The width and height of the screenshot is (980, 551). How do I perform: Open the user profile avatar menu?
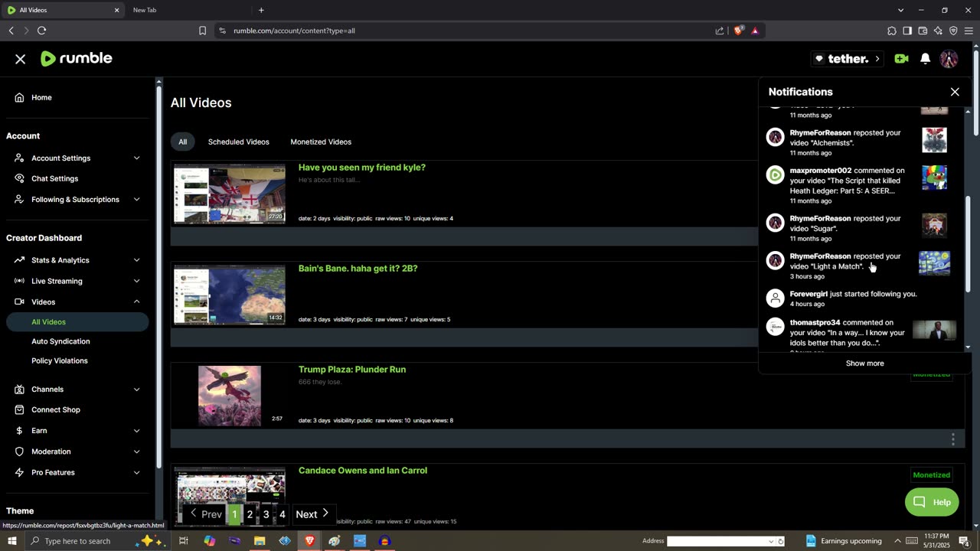click(x=949, y=59)
